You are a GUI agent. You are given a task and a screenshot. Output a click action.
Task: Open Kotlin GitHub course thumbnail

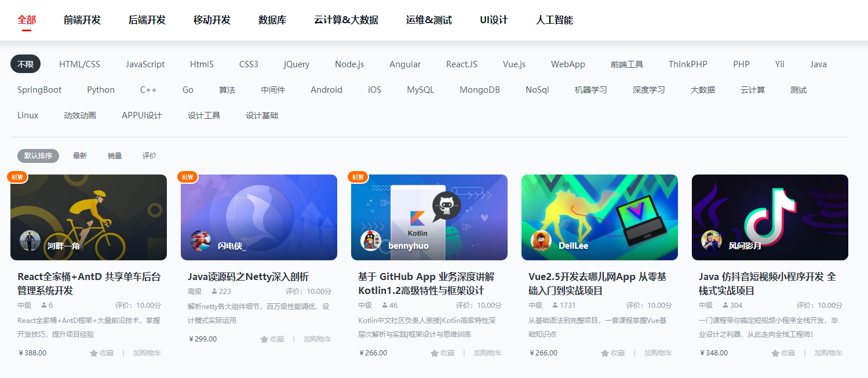point(429,217)
